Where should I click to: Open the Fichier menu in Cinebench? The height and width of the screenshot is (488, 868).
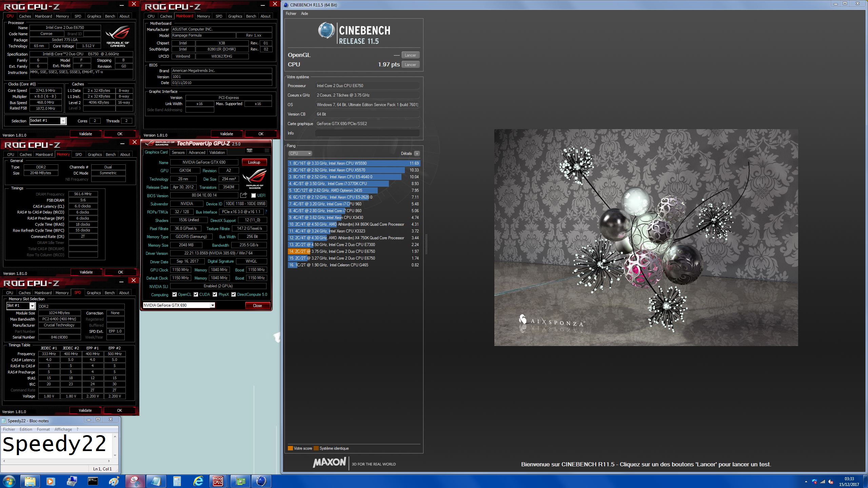[291, 14]
